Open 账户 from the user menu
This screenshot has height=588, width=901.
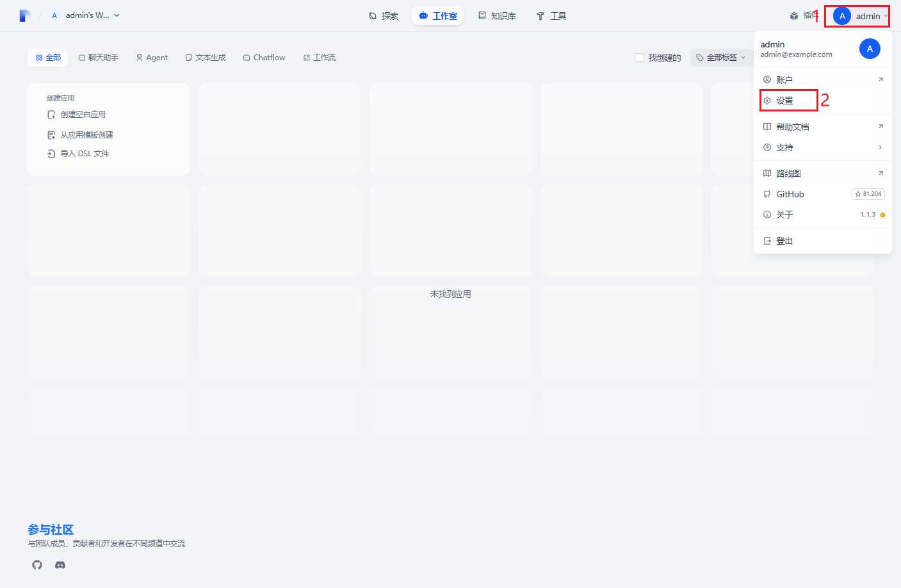coord(823,79)
